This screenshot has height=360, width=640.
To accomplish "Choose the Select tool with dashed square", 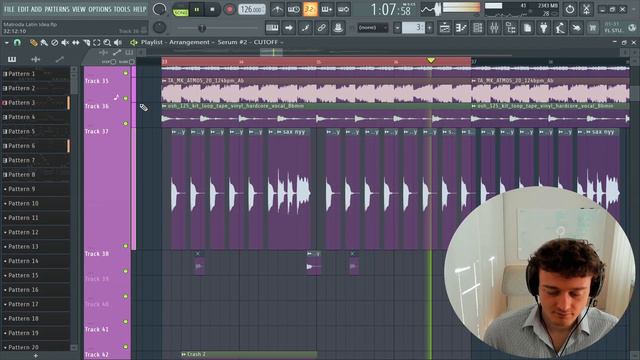I will click(97, 42).
